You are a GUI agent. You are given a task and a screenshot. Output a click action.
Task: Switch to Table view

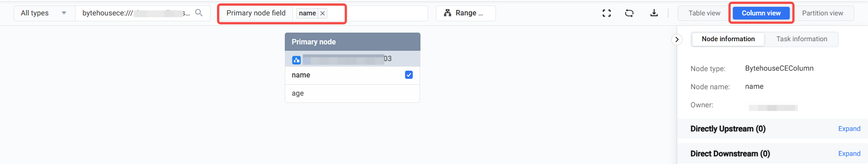coord(704,13)
